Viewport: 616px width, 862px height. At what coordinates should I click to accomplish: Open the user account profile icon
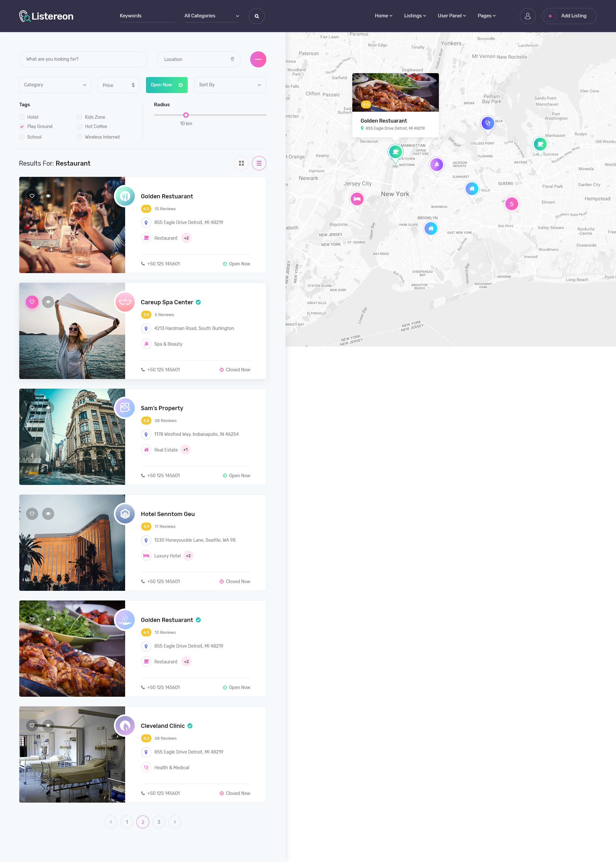click(527, 16)
